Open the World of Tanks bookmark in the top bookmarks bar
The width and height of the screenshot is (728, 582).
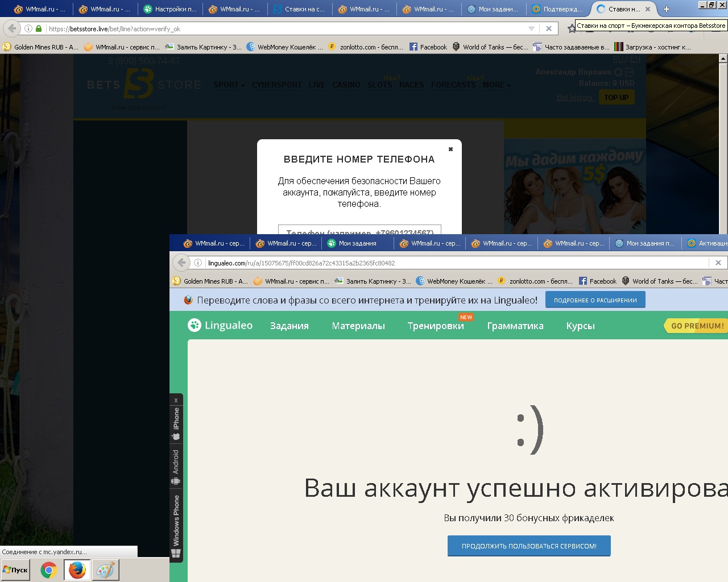[490, 47]
